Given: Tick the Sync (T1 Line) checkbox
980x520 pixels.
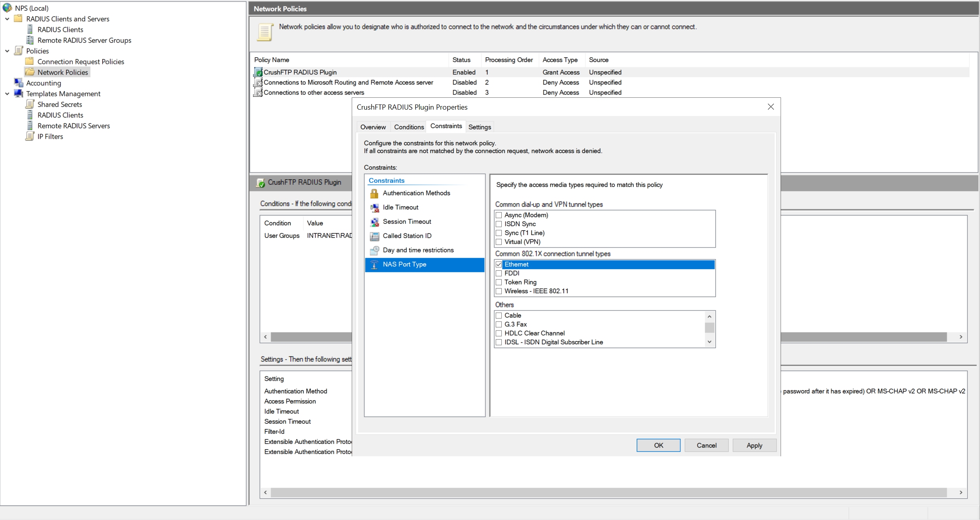Looking at the screenshot, I should (499, 233).
